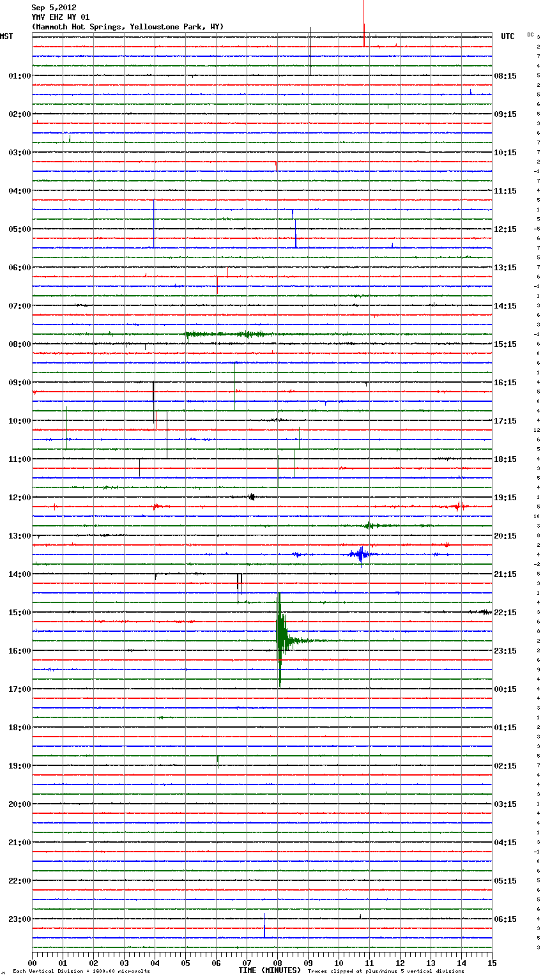Viewport: 543px width, 980px height.
Task: Select the 10:00 MST time label
Action: [20, 421]
